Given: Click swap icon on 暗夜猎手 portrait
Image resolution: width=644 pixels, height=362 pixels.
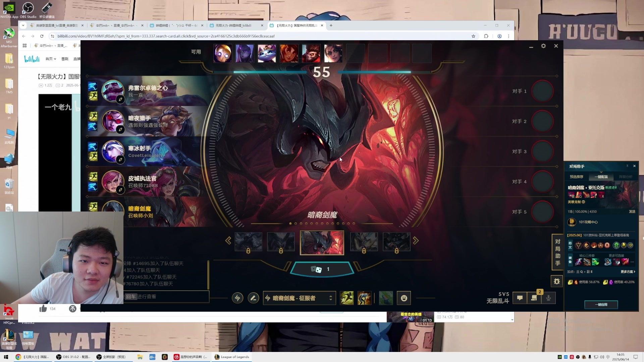Looking at the screenshot, I should click(x=120, y=129).
